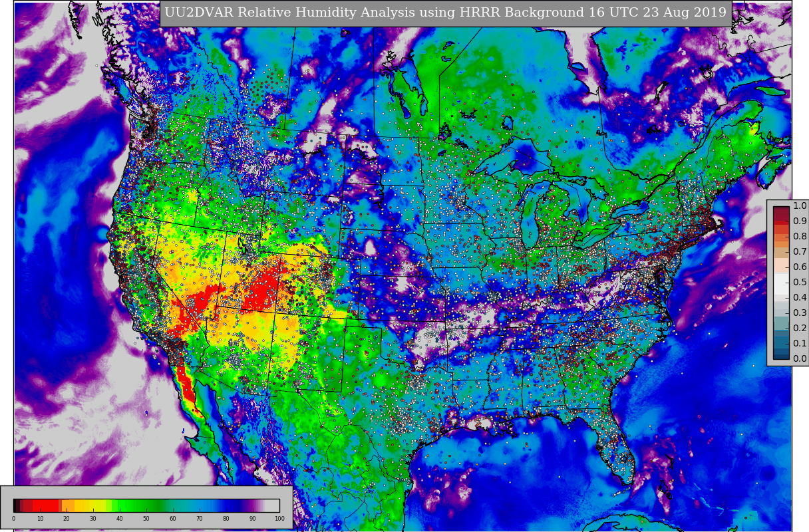Click the 0.5 label on right colorbar
Image resolution: width=809 pixels, height=532 pixels.
[x=800, y=282]
